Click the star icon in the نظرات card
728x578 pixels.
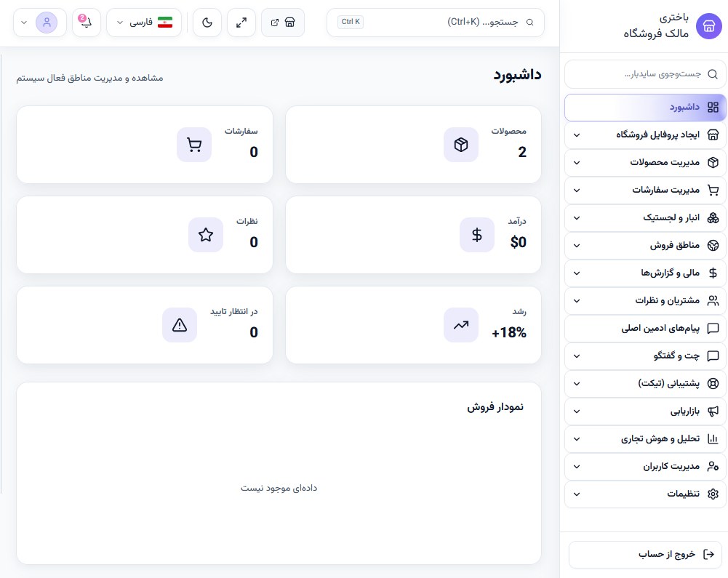click(206, 235)
